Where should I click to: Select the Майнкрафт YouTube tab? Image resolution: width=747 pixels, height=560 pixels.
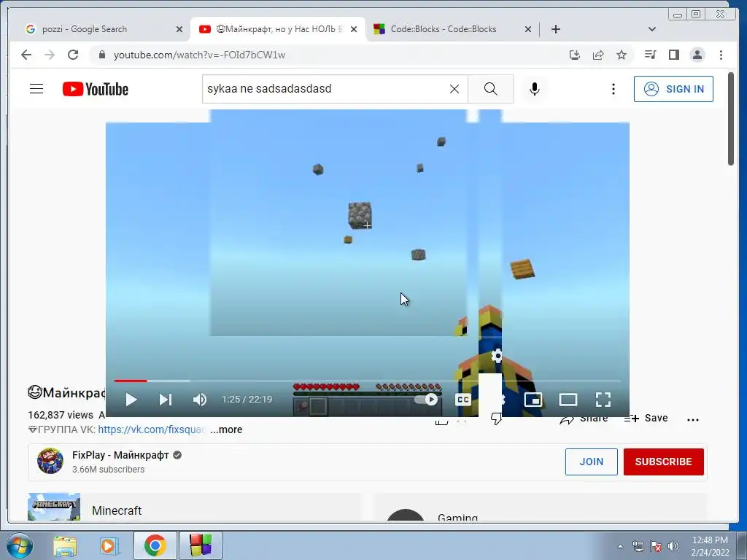click(x=279, y=29)
